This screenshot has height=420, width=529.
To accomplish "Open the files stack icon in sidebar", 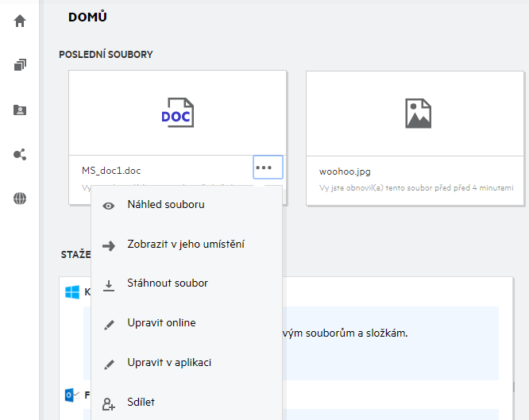I will pyautogui.click(x=20, y=65).
